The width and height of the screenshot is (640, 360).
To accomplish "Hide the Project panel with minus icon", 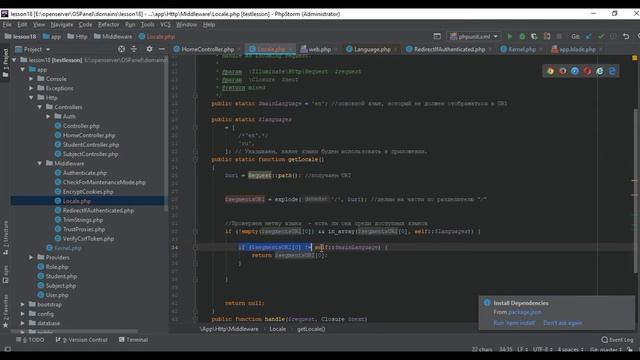I will [162, 49].
